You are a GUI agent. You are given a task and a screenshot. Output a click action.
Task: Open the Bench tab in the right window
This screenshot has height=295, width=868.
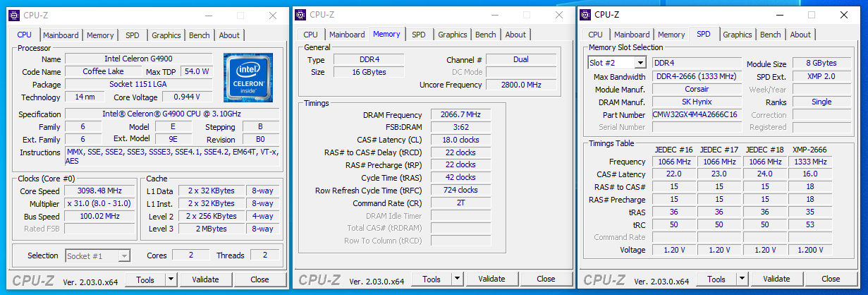pyautogui.click(x=771, y=35)
